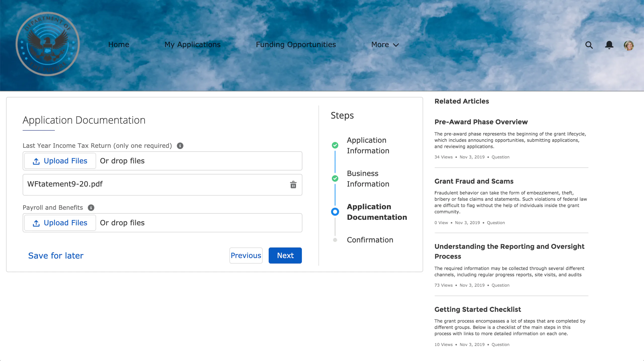Upload Files for Last Year Income Tax Return
The height and width of the screenshot is (361, 644).
click(x=60, y=161)
